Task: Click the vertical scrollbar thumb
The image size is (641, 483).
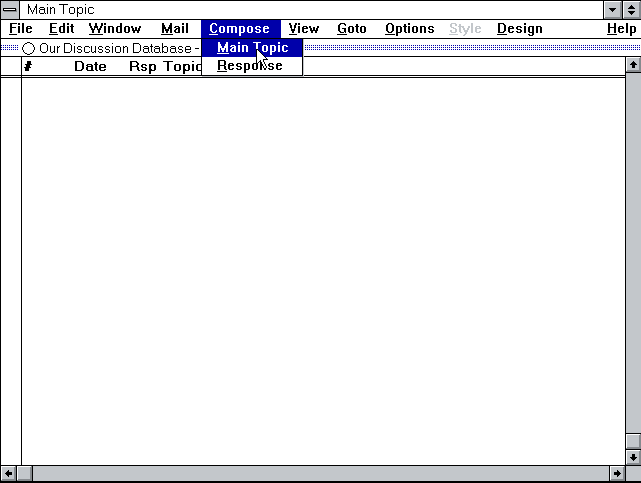Action: coord(632,441)
